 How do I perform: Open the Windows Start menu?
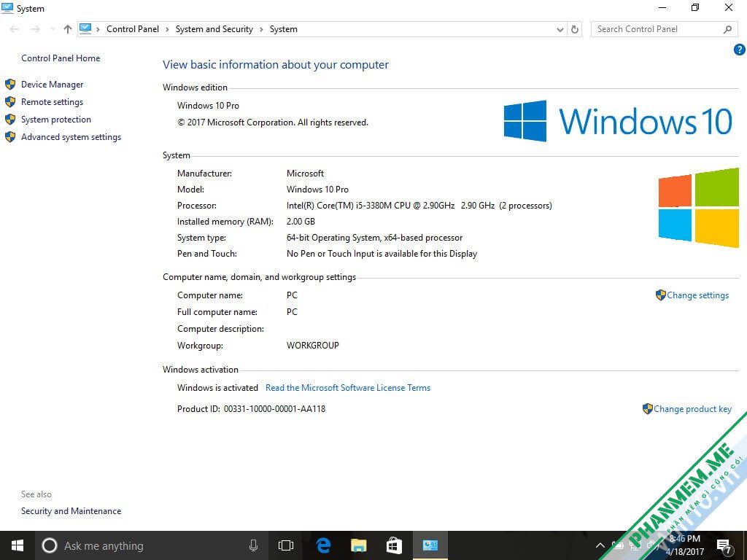coord(18,545)
